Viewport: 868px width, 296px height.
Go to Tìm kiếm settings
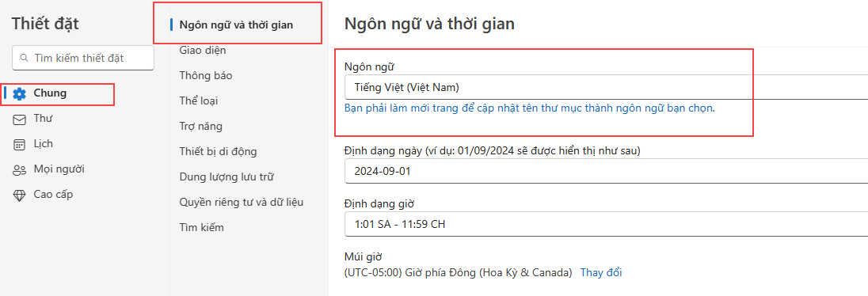[x=202, y=228]
